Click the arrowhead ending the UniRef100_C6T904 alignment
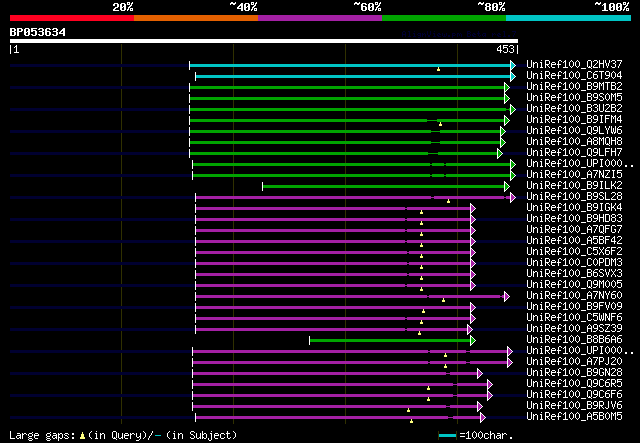 pyautogui.click(x=513, y=76)
